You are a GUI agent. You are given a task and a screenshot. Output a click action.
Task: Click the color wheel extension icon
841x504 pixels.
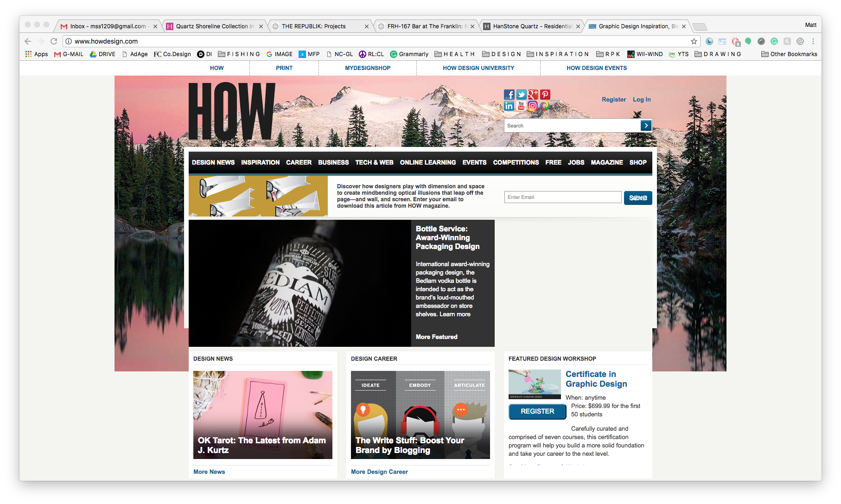point(761,41)
